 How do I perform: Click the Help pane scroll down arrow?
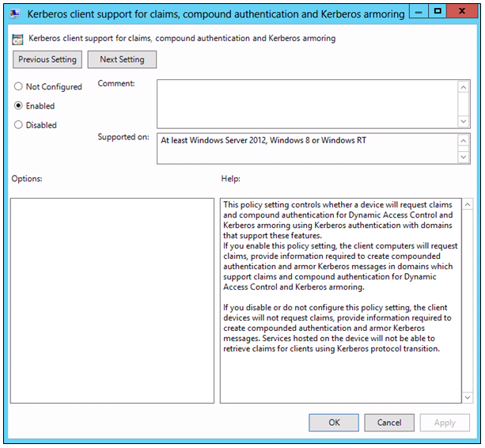(468, 397)
